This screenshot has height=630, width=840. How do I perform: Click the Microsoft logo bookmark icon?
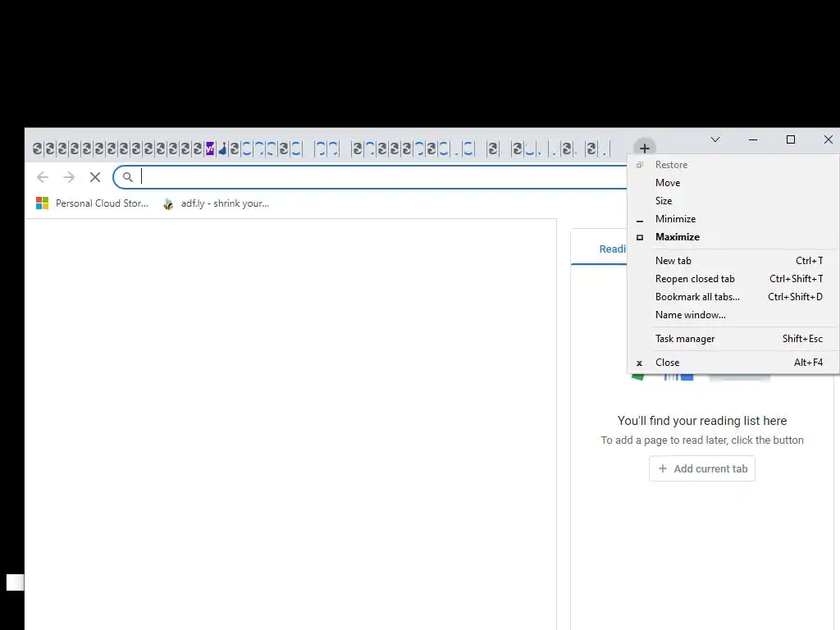coord(43,203)
